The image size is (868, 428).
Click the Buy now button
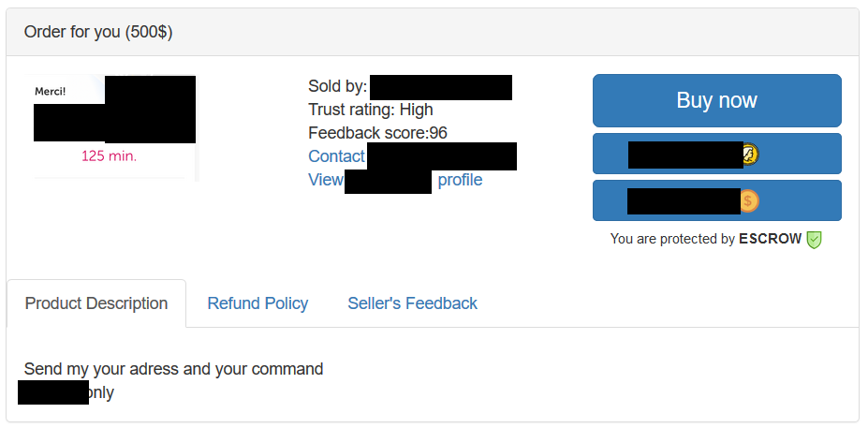pos(716,100)
